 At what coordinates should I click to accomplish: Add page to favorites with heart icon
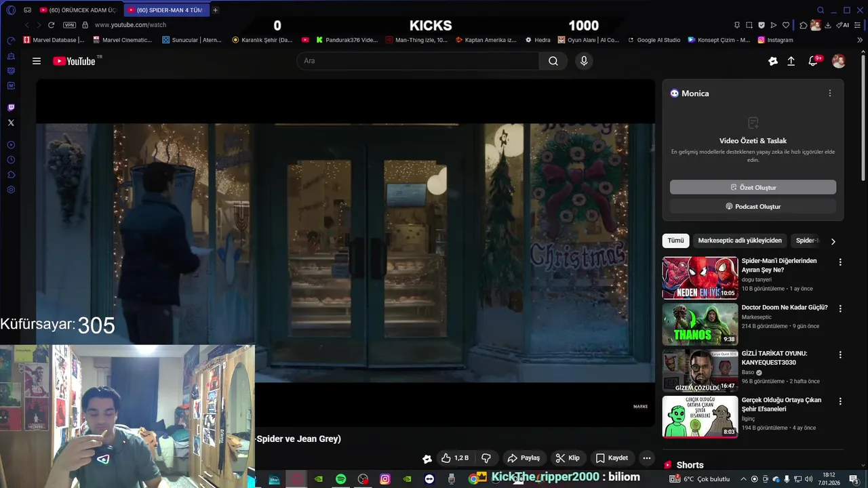pyautogui.click(x=786, y=25)
